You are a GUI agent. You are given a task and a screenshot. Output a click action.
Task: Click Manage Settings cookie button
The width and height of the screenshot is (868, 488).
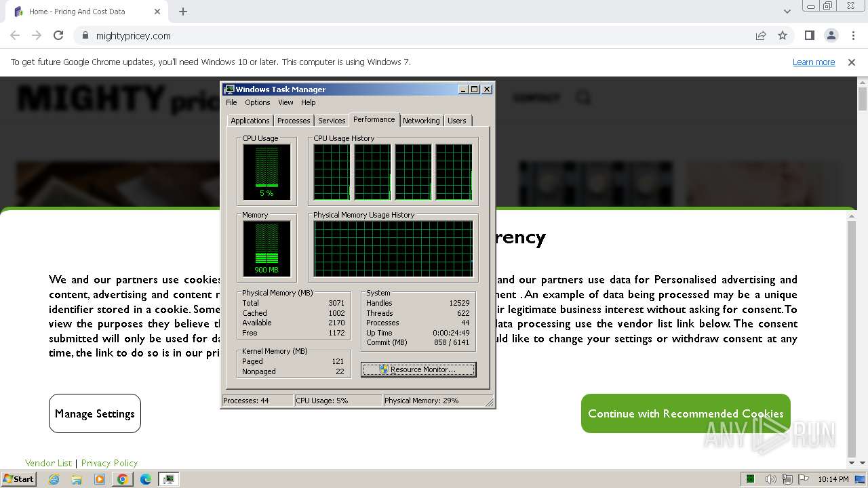click(x=95, y=413)
